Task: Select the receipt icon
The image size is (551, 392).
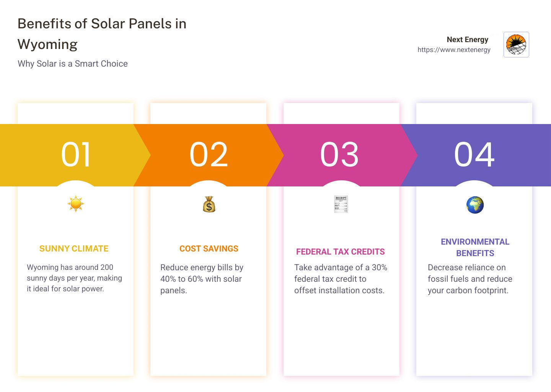Action: [x=341, y=204]
